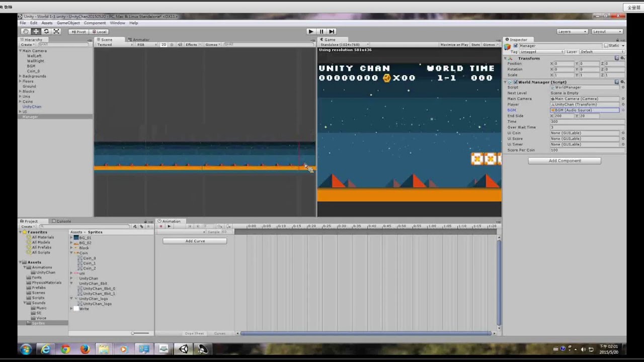The height and width of the screenshot is (362, 644).
Task: Expand the Backgrounds hierarchy item
Action: click(21, 76)
